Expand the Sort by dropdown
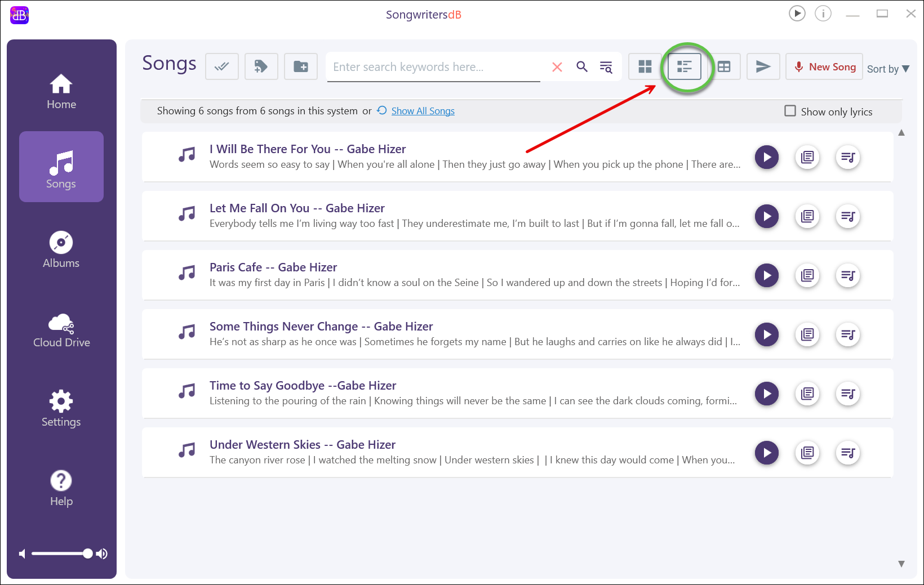This screenshot has height=585, width=924. pos(888,69)
